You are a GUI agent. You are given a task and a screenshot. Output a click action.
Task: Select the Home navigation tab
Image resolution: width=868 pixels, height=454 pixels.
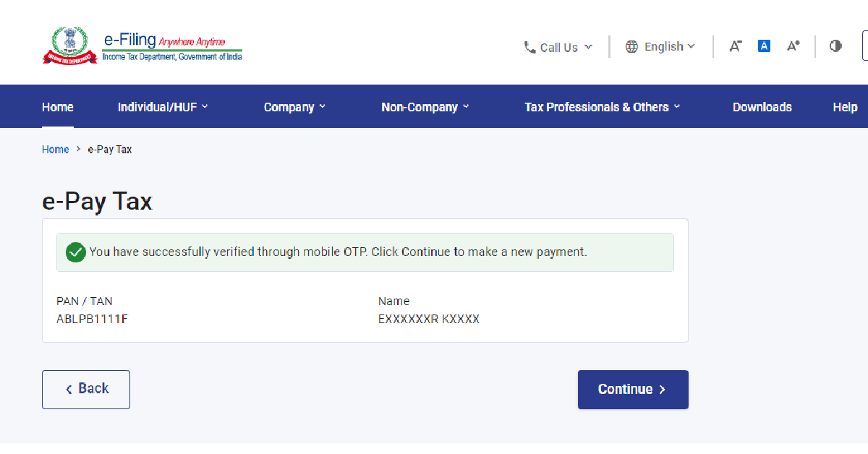click(x=58, y=107)
